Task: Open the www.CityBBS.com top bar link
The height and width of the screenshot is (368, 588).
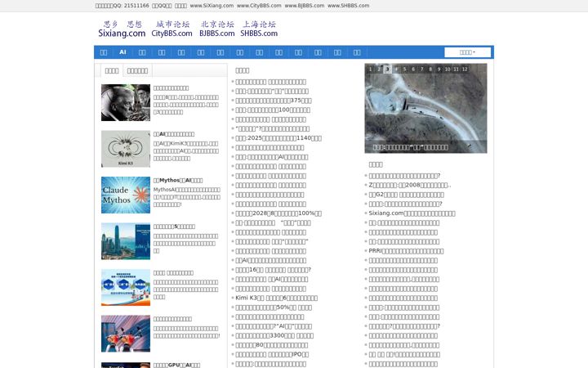Action: pos(259,6)
